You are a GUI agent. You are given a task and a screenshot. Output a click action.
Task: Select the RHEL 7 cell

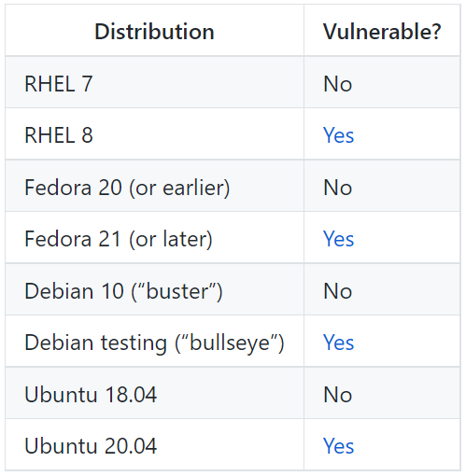[x=154, y=82]
